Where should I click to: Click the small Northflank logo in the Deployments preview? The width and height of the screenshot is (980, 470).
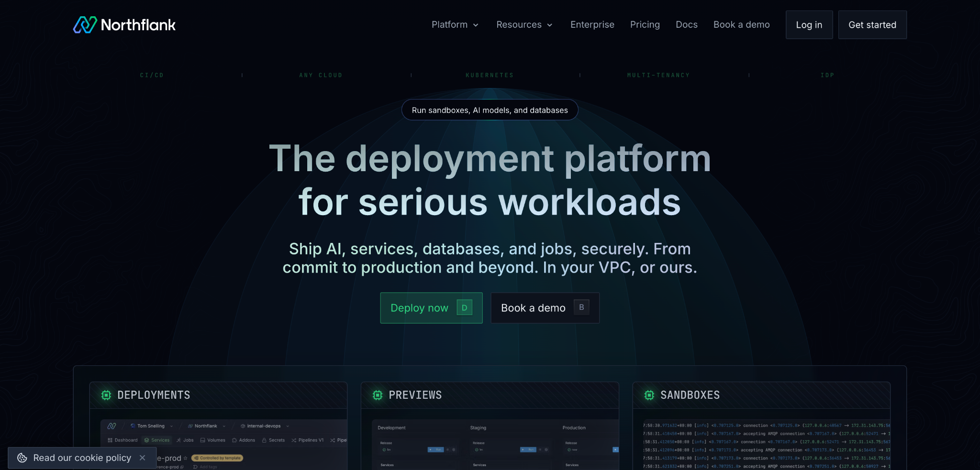pos(112,426)
